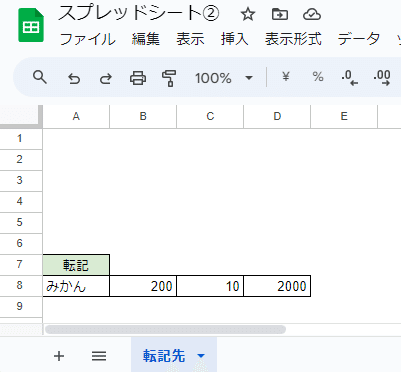The width and height of the screenshot is (401, 372).
Task: Format as yen currency
Action: click(x=286, y=77)
